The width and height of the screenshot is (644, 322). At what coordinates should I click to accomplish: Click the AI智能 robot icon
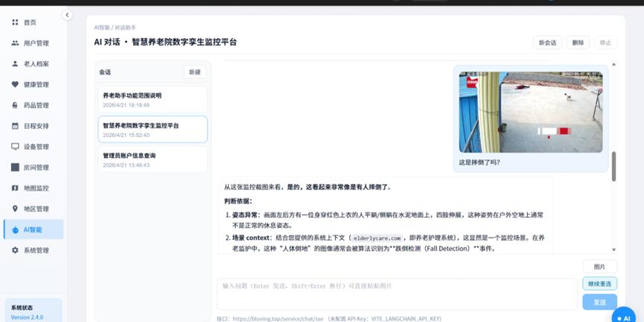coord(15,230)
